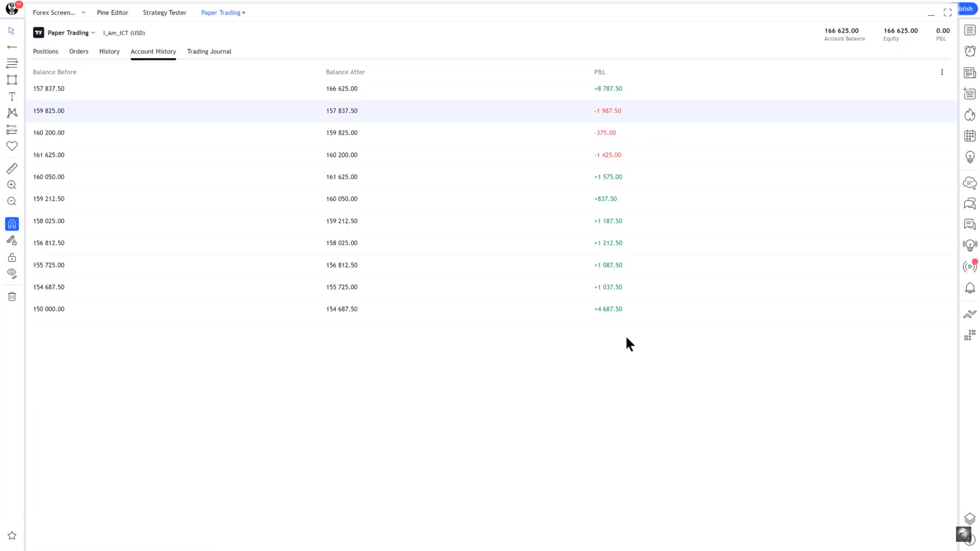Open the table column options menu

tap(942, 72)
